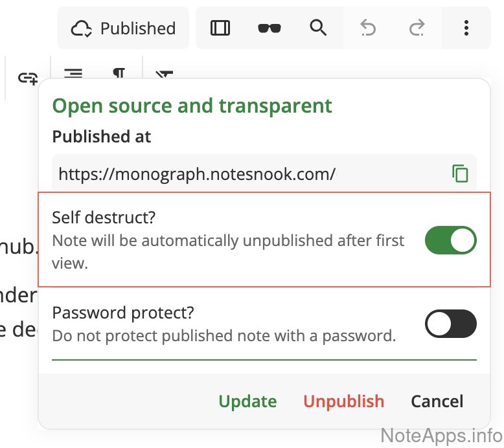
Task: Enable reading mode with the sunglasses icon
Action: pos(269,28)
